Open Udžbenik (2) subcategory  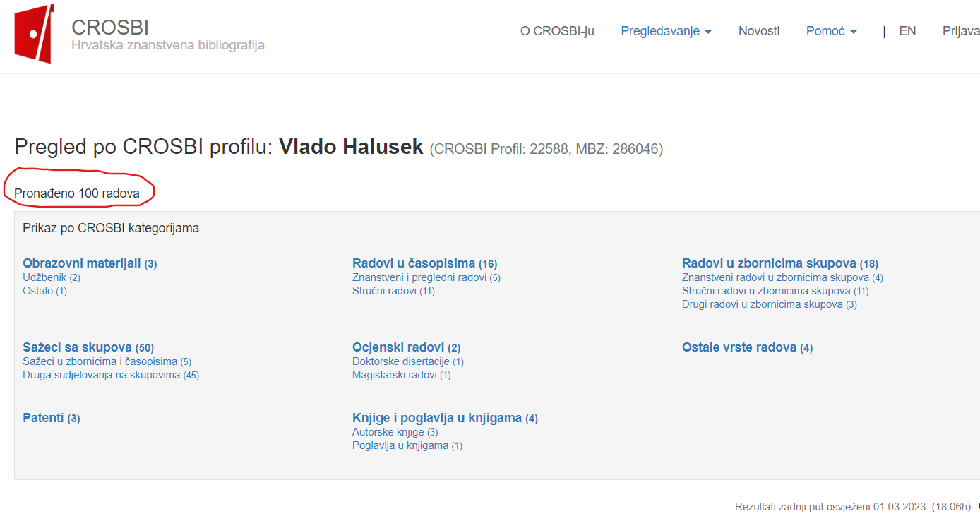click(52, 277)
